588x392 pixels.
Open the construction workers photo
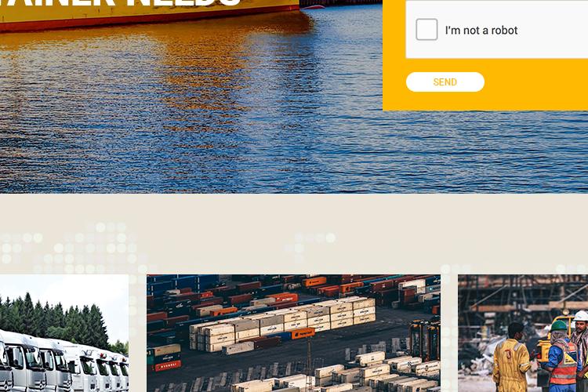[x=523, y=333]
